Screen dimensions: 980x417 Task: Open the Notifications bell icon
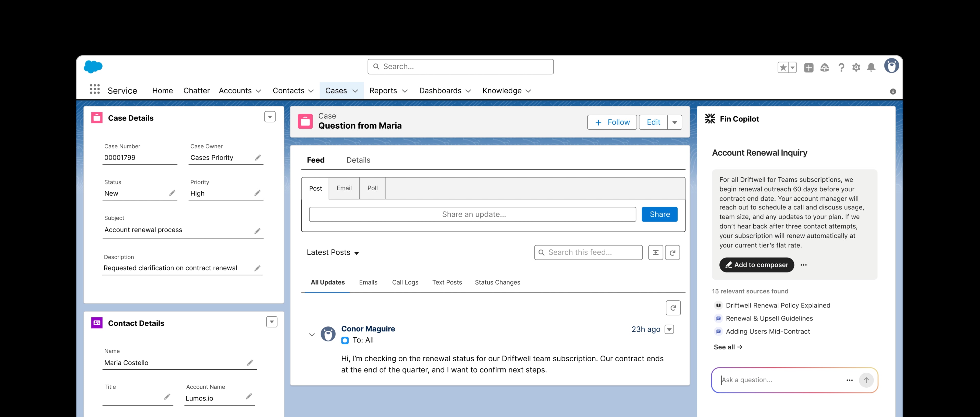871,67
